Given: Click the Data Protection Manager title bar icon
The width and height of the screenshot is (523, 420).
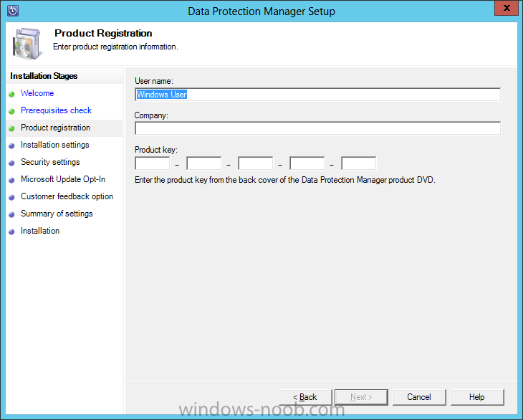Looking at the screenshot, I should click(x=13, y=11).
